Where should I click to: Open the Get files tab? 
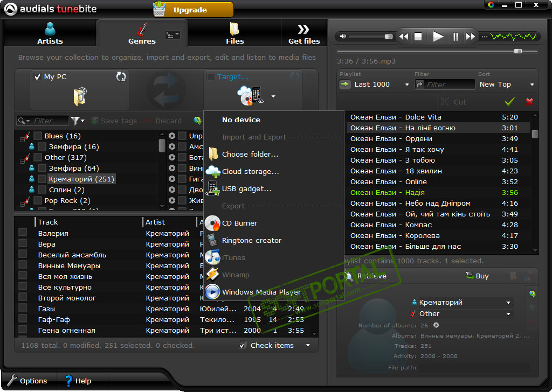[x=304, y=33]
